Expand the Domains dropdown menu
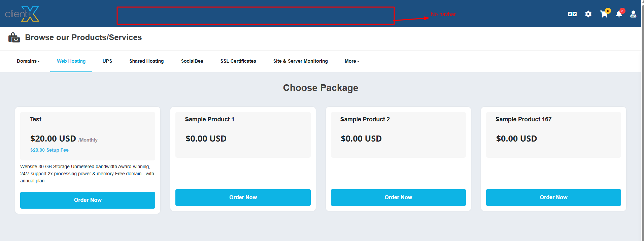The height and width of the screenshot is (241, 644). [28, 61]
